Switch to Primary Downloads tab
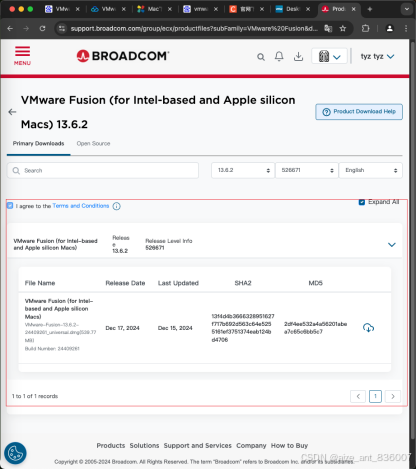Viewport: 416px width, 469px height. (38, 144)
